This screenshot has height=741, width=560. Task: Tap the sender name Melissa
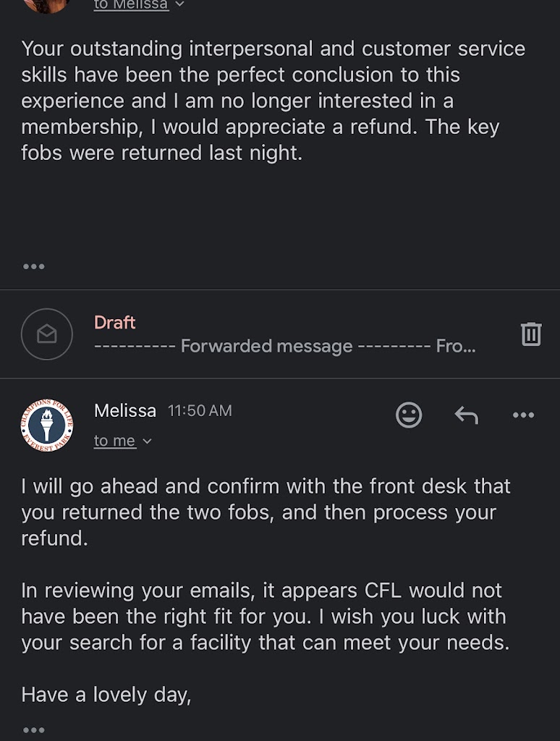[x=125, y=410]
